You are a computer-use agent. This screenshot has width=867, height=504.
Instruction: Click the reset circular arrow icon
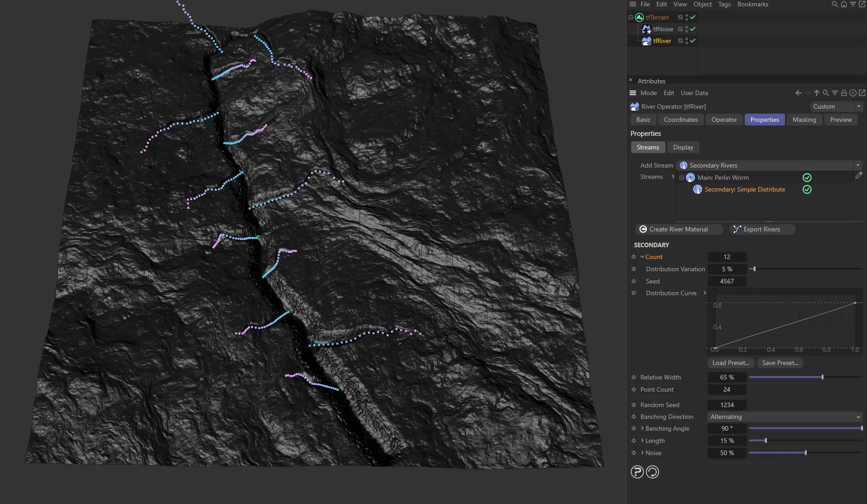[x=652, y=472]
